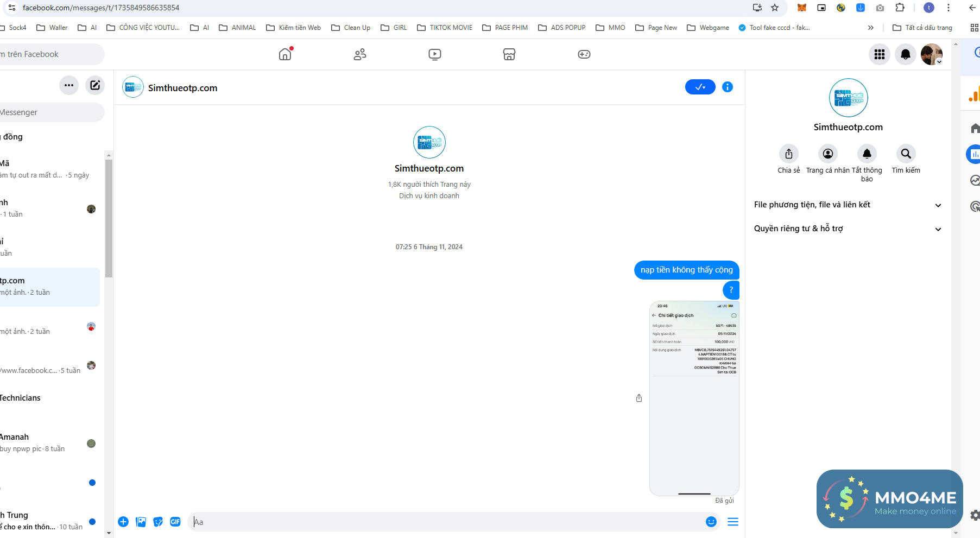The width and height of the screenshot is (980, 538).
Task: Open the Gaming icon in top navigation
Action: pos(584,54)
